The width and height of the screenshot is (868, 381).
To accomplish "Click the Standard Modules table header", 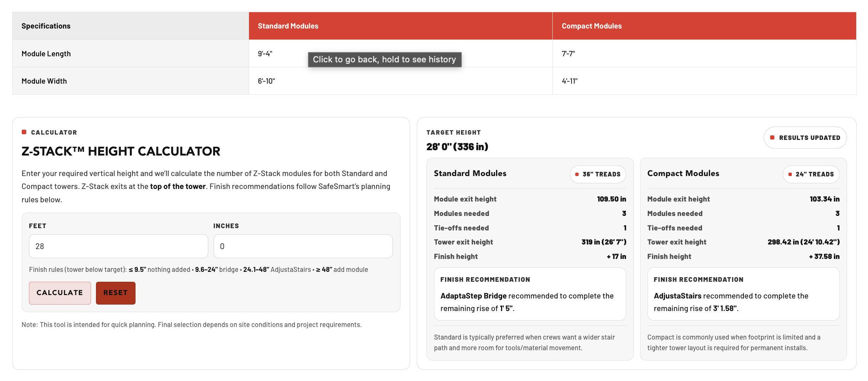I will pos(400,26).
